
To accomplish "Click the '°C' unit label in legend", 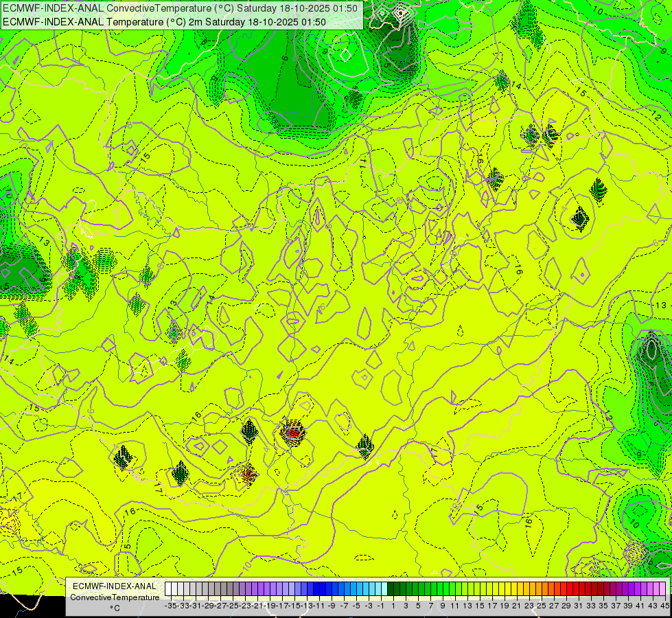I will tap(115, 608).
